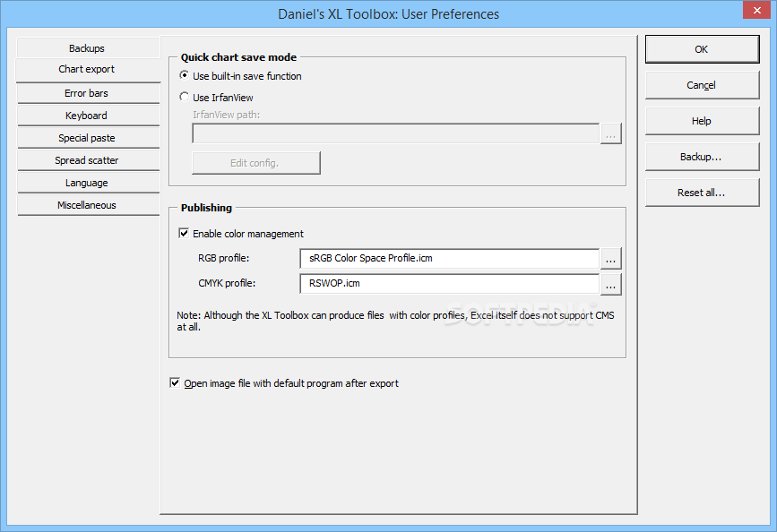This screenshot has width=777, height=532.
Task: Click the Backup... button
Action: point(702,157)
